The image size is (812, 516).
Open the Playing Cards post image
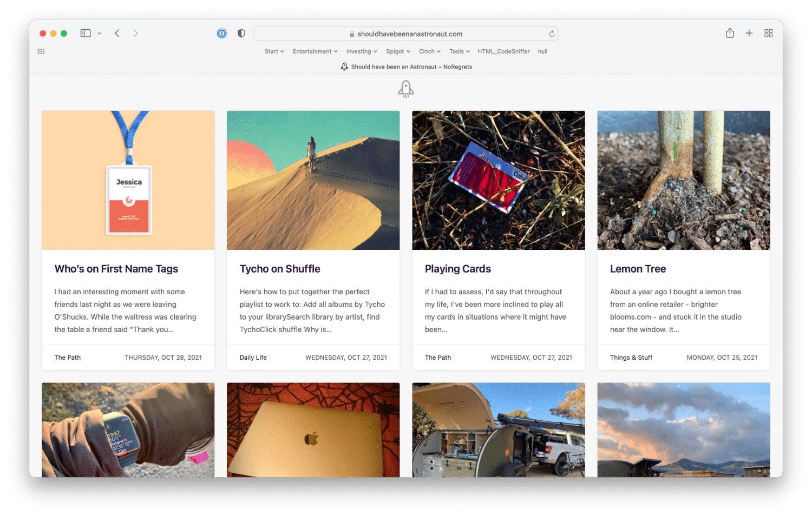498,180
